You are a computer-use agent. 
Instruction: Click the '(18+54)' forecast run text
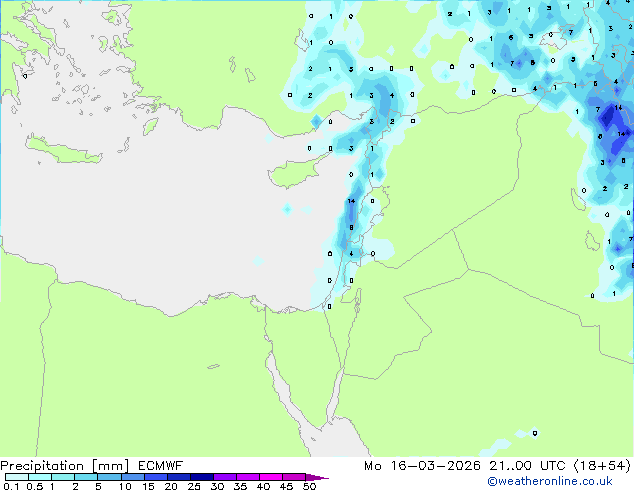[x=602, y=466]
